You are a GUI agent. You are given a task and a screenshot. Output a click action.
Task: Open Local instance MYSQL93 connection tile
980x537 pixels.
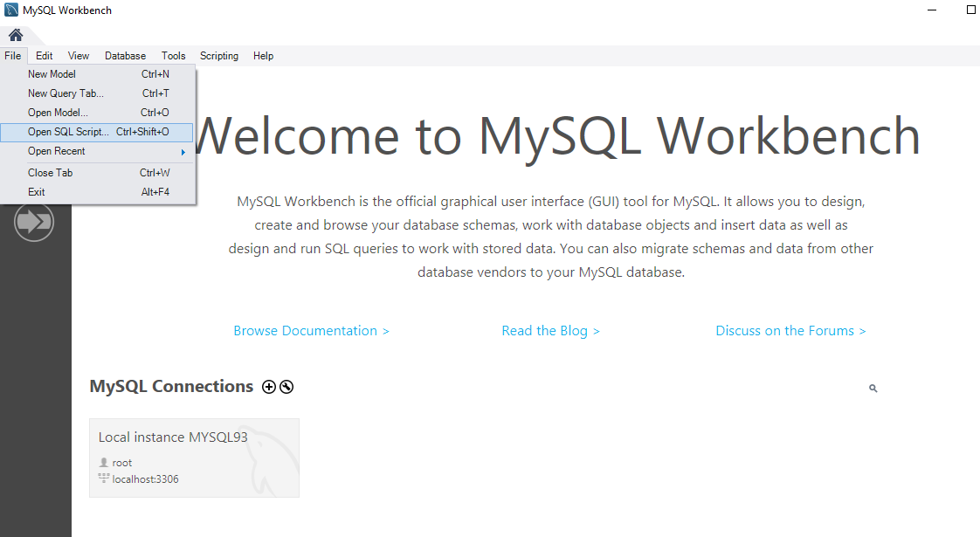[x=194, y=458]
